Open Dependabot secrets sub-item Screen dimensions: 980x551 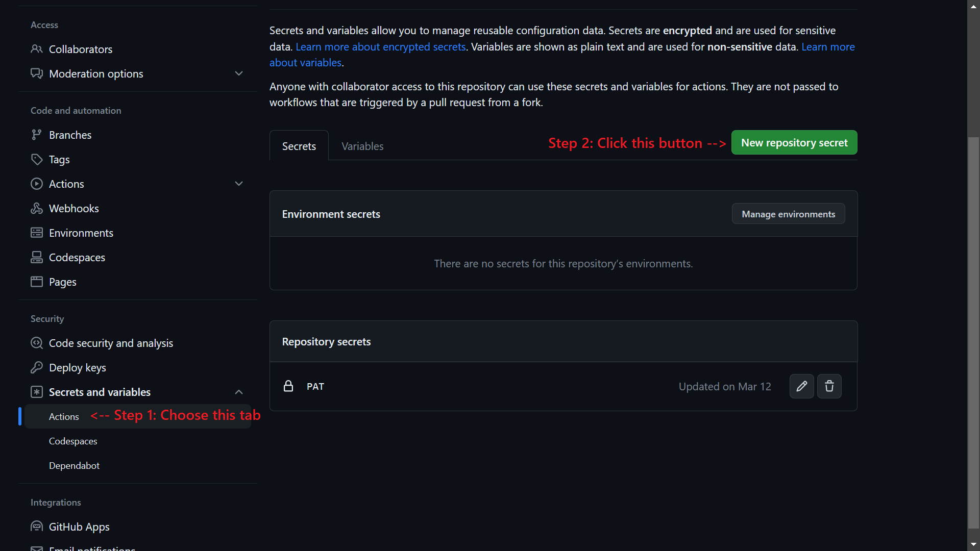pos(74,465)
